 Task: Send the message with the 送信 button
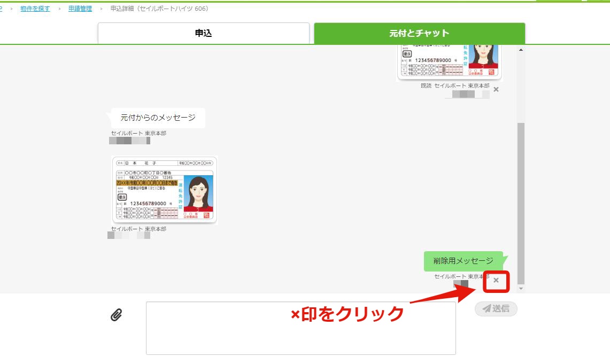[496, 309]
